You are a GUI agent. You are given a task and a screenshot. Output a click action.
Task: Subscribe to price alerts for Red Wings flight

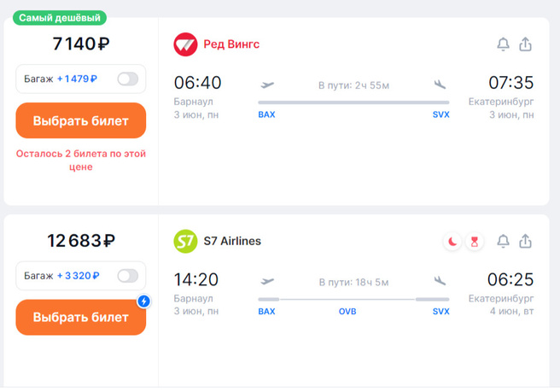[x=504, y=44]
